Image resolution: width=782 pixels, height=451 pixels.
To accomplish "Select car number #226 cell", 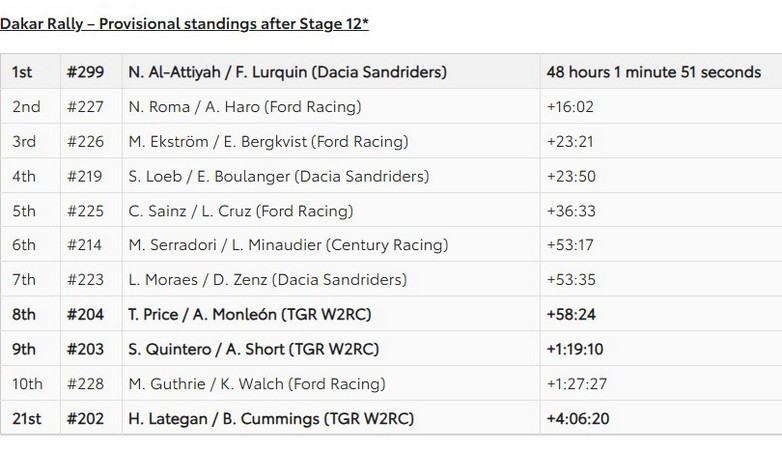I will [x=85, y=142].
